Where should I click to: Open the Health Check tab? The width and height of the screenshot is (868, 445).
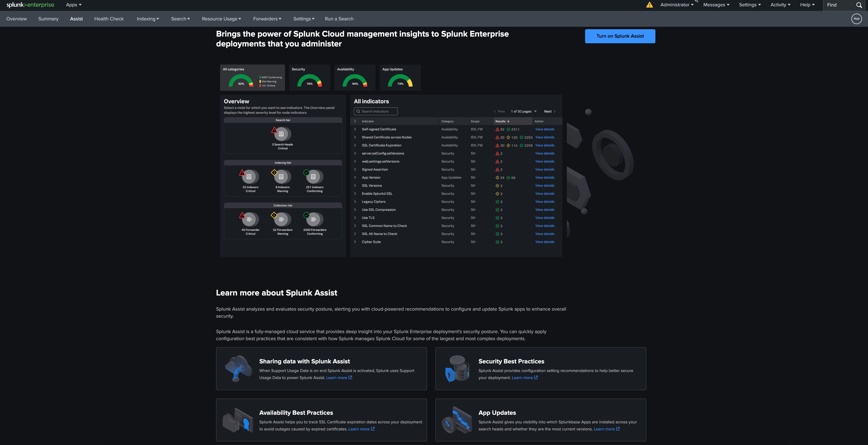pyautogui.click(x=109, y=19)
